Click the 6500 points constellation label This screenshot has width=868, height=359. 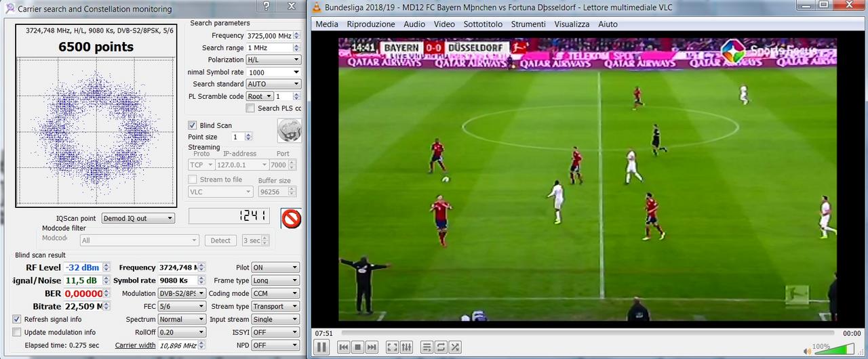coord(96,47)
